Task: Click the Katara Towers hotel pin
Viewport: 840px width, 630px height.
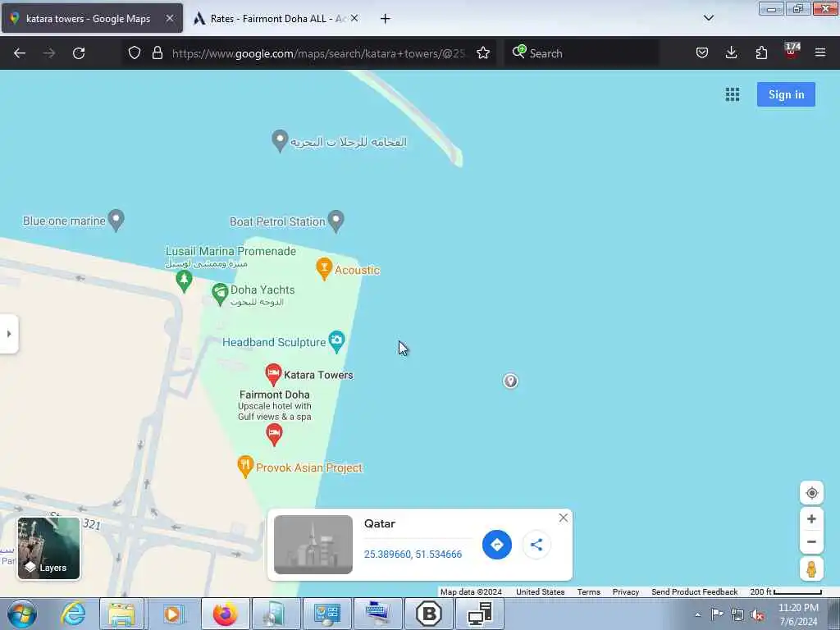Action: point(273,374)
